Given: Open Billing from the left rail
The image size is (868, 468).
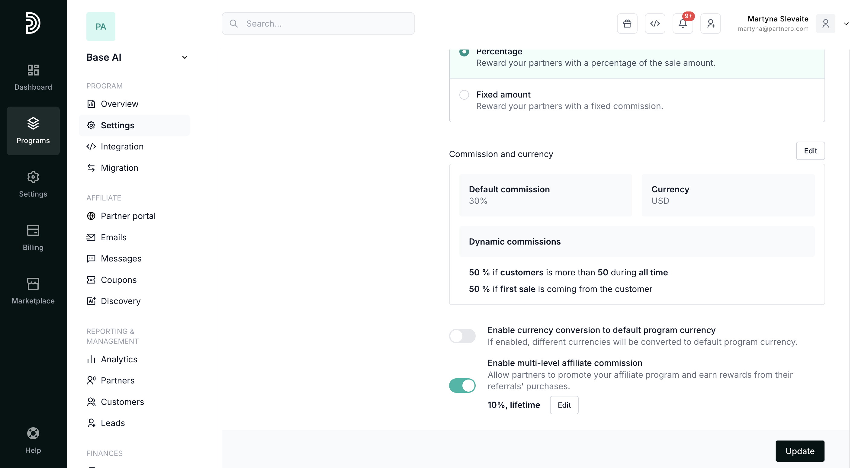Looking at the screenshot, I should 33,238.
